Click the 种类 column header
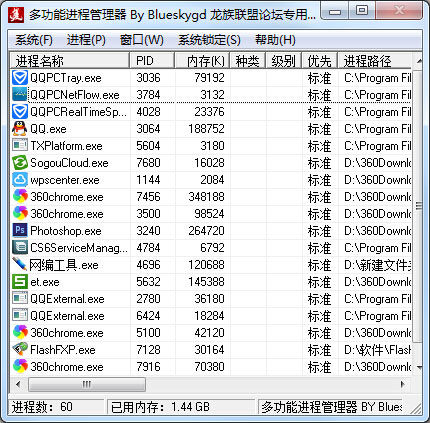 coord(248,61)
